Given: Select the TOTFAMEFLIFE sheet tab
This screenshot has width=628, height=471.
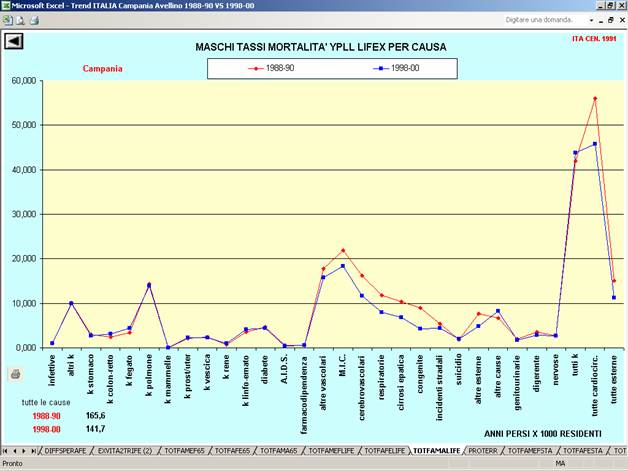Looking at the screenshot, I should [x=332, y=451].
